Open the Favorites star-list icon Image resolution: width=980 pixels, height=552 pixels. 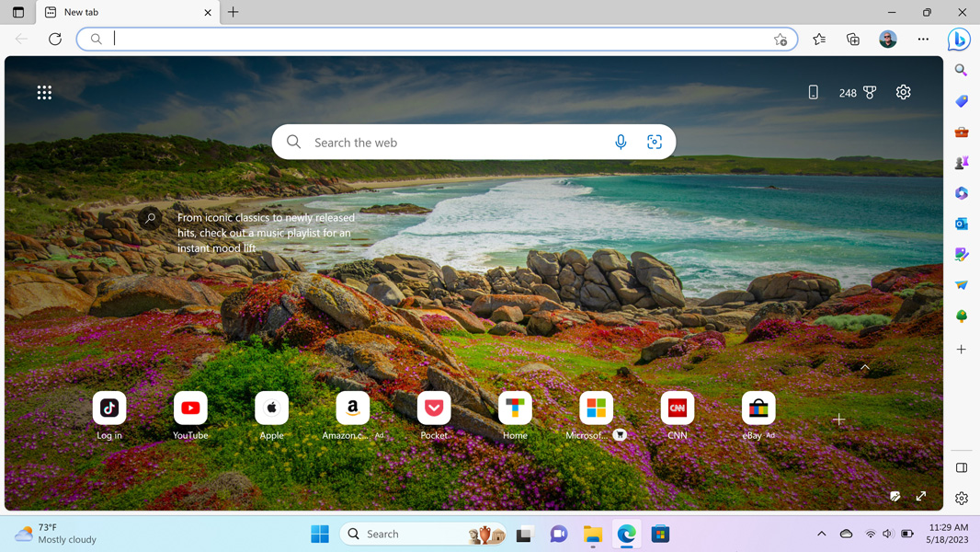click(x=819, y=40)
